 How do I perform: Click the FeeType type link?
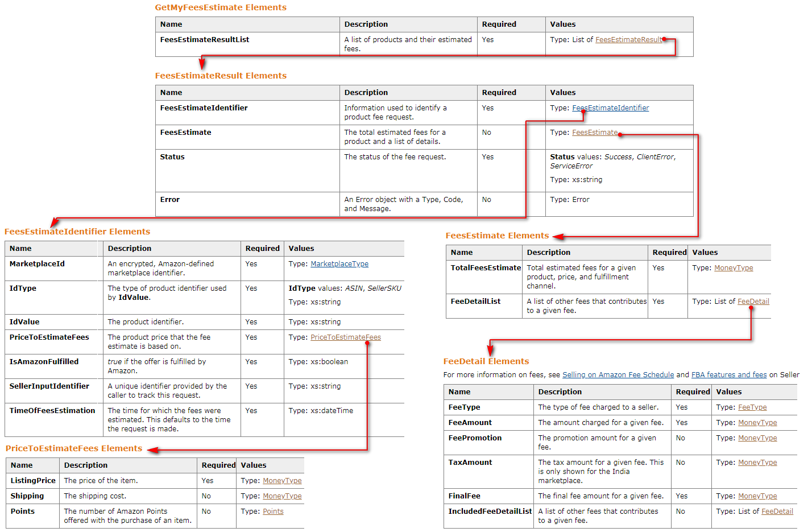(752, 407)
